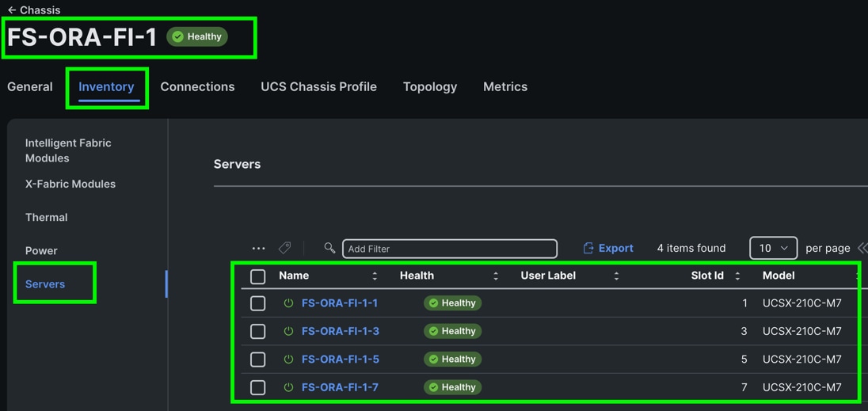This screenshot has width=868, height=411.
Task: Sort by the Name column arrows
Action: (x=375, y=276)
